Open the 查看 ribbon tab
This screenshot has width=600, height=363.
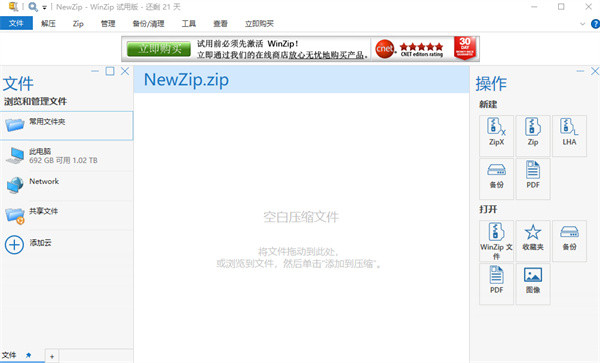click(x=220, y=24)
